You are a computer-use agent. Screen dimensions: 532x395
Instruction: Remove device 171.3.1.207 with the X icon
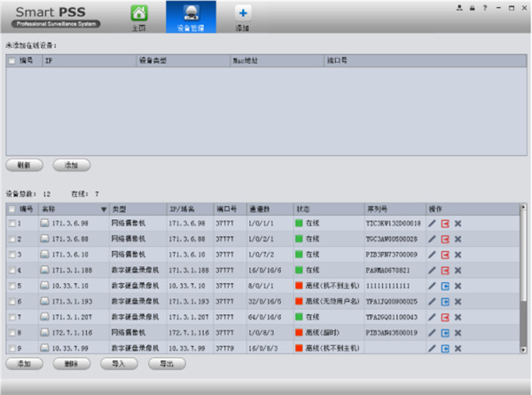pyautogui.click(x=458, y=317)
